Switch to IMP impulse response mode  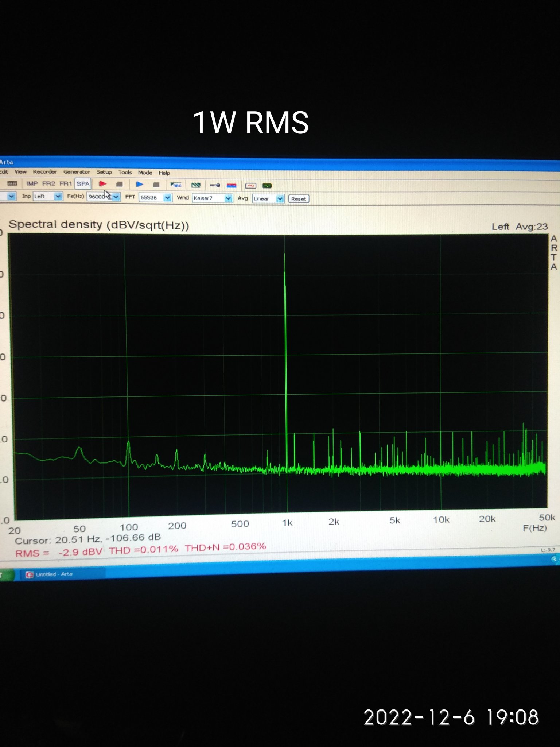(32, 183)
